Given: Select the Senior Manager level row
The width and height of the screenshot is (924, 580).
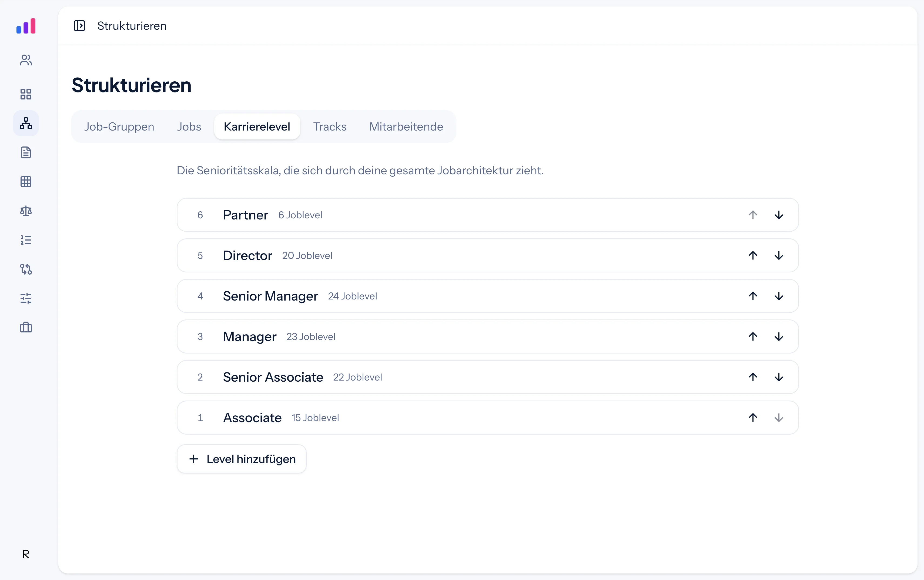Looking at the screenshot, I should point(488,296).
